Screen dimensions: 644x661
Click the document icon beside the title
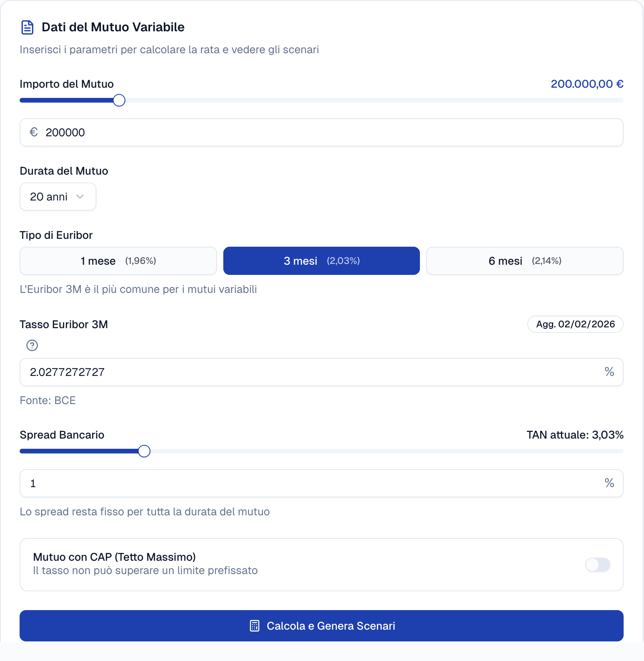tap(27, 27)
